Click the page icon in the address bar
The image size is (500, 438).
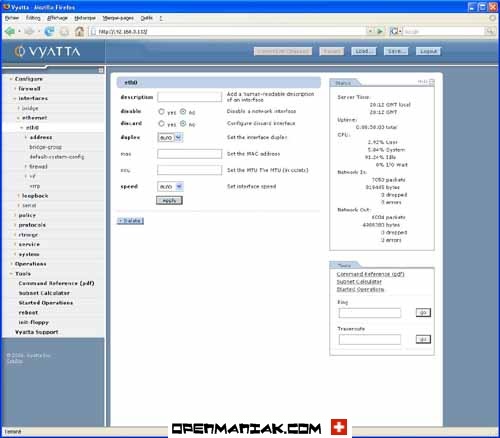[94, 32]
